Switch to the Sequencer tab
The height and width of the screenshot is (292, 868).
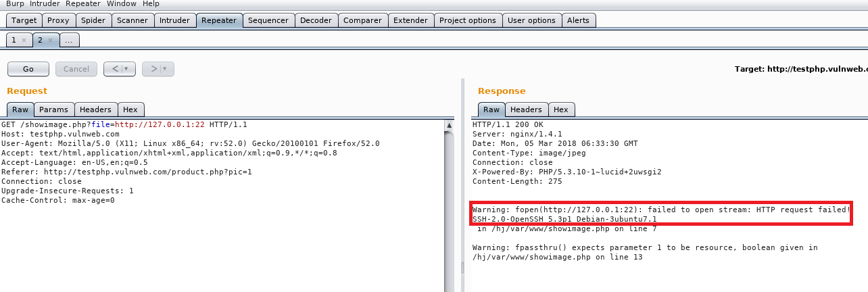pos(268,20)
